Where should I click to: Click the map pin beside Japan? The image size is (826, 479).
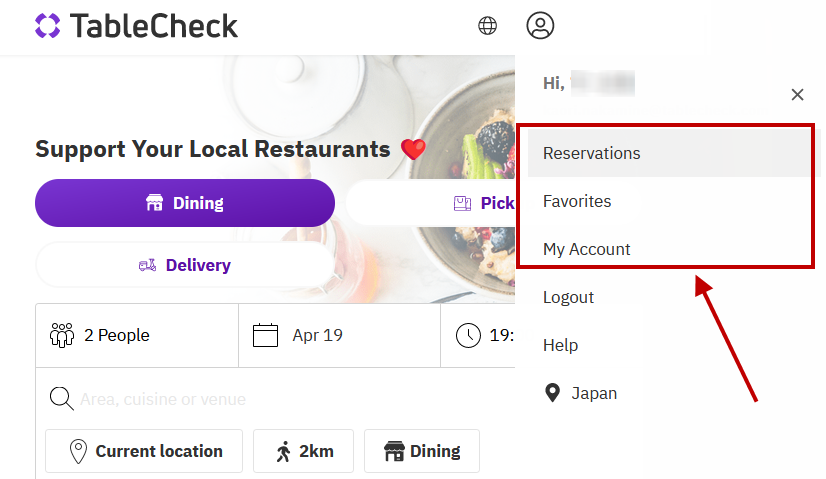(x=552, y=393)
